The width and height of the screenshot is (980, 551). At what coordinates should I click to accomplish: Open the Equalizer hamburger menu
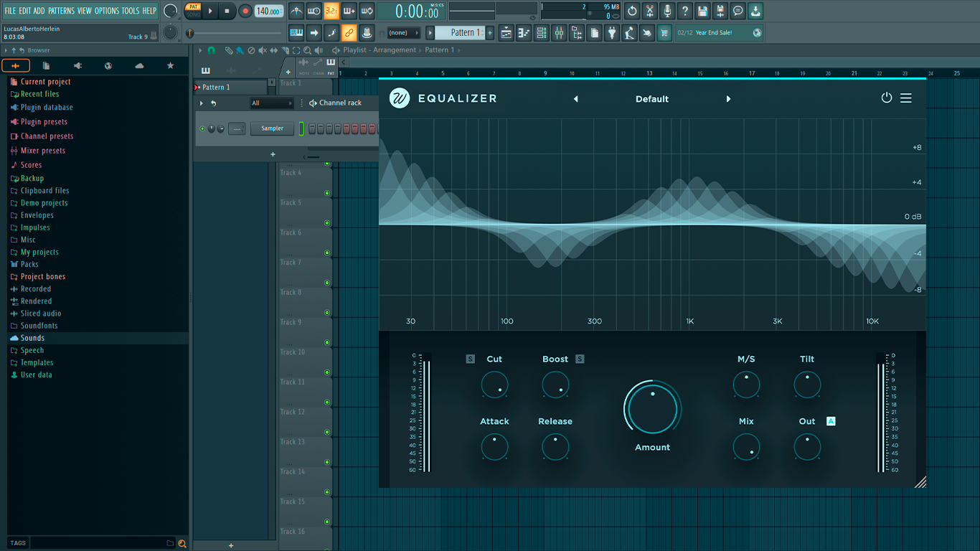(x=906, y=98)
